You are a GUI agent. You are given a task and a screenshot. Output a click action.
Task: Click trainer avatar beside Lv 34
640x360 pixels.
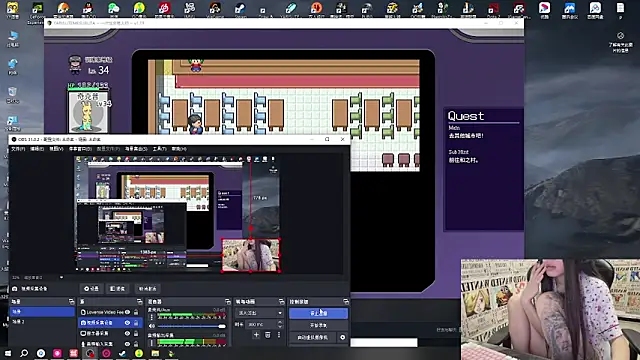75,65
